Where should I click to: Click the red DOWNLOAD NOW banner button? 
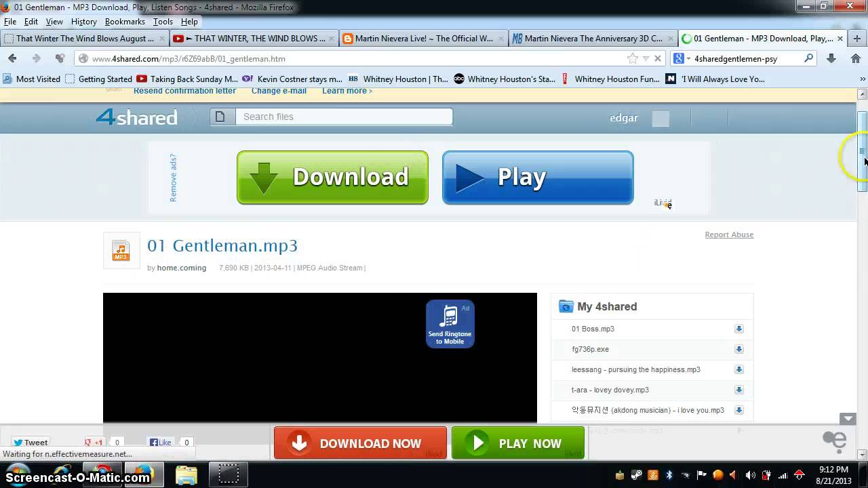coord(360,443)
